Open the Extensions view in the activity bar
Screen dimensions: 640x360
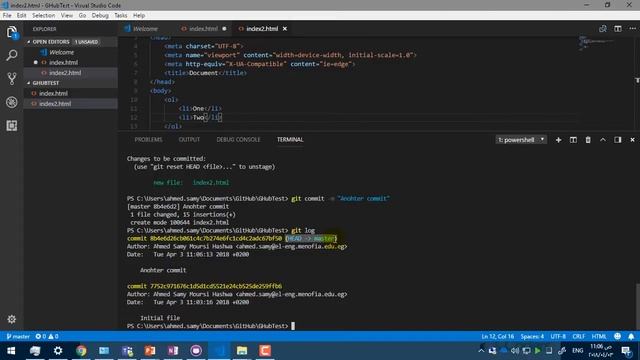pyautogui.click(x=12, y=125)
